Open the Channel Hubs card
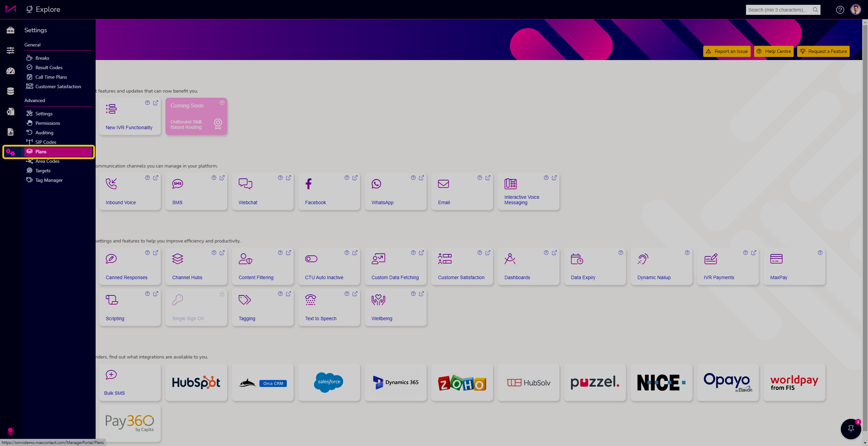 pyautogui.click(x=196, y=266)
